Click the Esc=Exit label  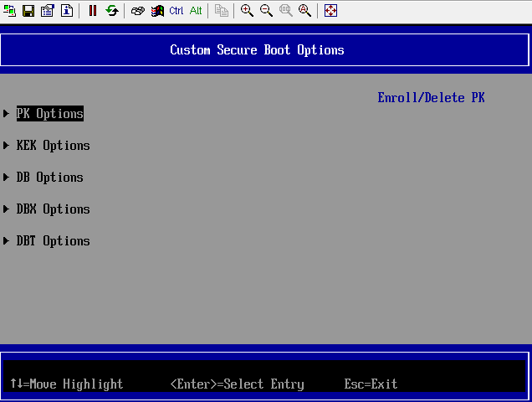371,384
